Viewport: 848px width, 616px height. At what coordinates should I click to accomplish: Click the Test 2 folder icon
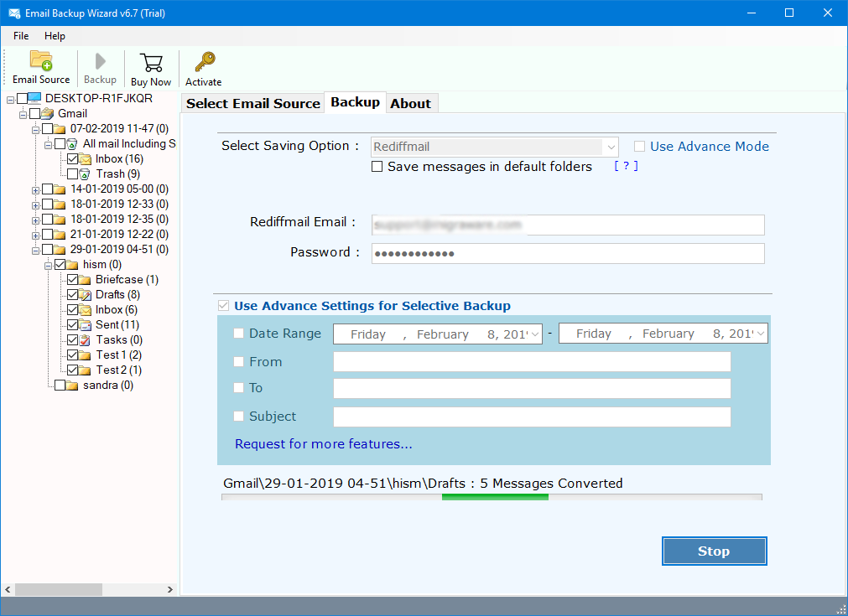click(x=85, y=370)
